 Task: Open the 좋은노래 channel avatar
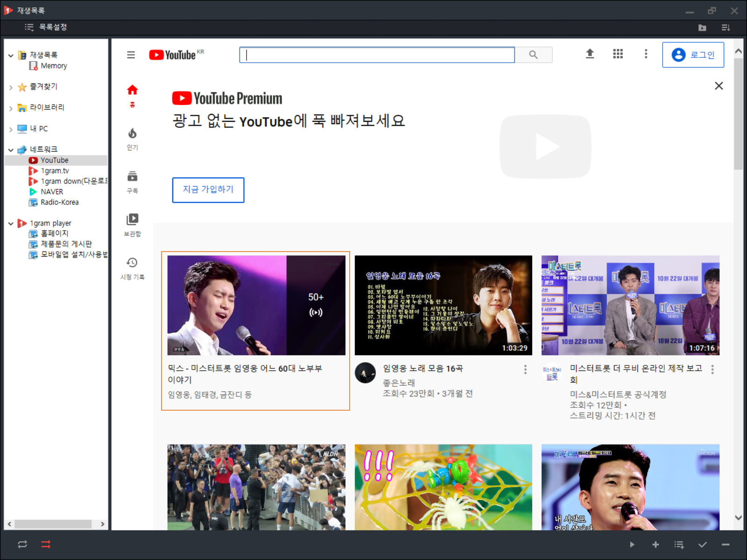point(365,373)
